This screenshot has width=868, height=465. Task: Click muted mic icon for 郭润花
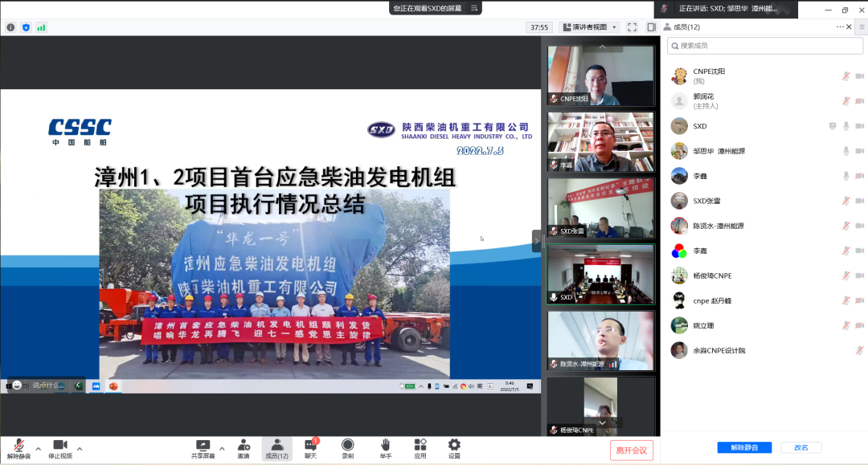845,101
